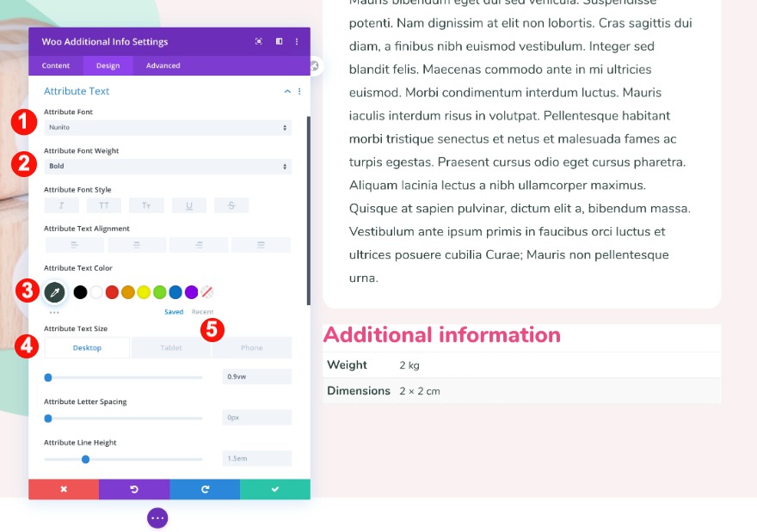
Task: Select the red color swatch
Action: [x=112, y=292]
